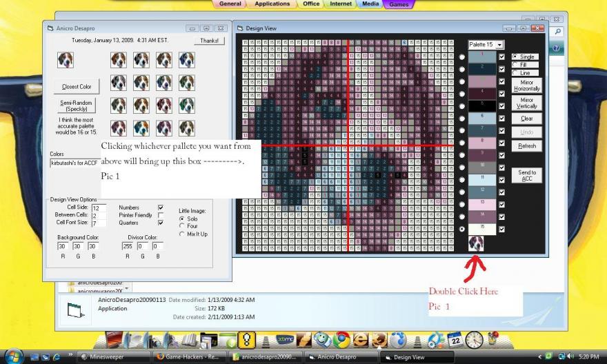This screenshot has width=607, height=364.
Task: Click Mirror Vertically in Design View
Action: [526, 103]
